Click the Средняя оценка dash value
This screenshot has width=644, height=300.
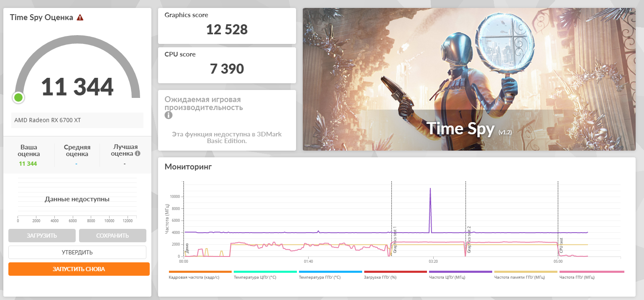click(77, 164)
